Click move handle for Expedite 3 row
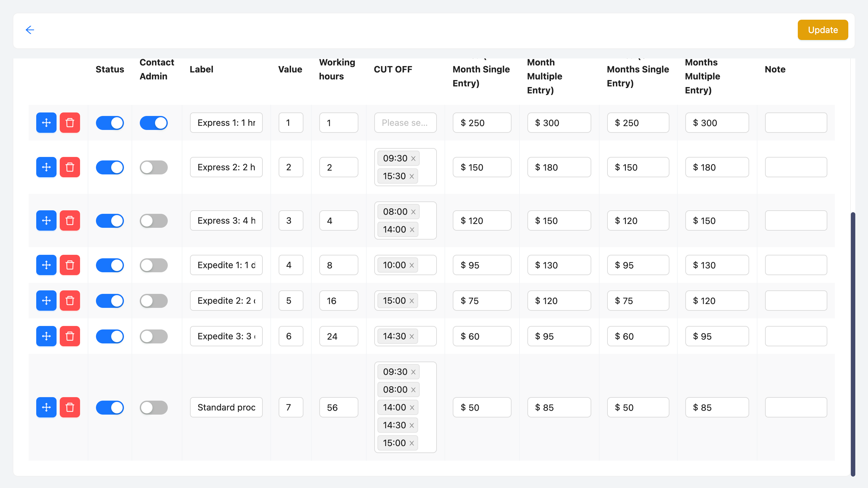This screenshot has height=488, width=868. point(46,336)
